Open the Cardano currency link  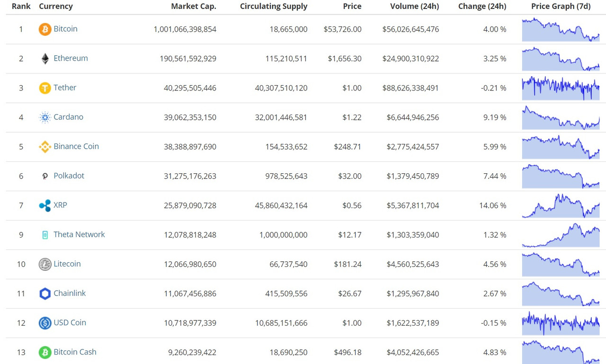(68, 117)
